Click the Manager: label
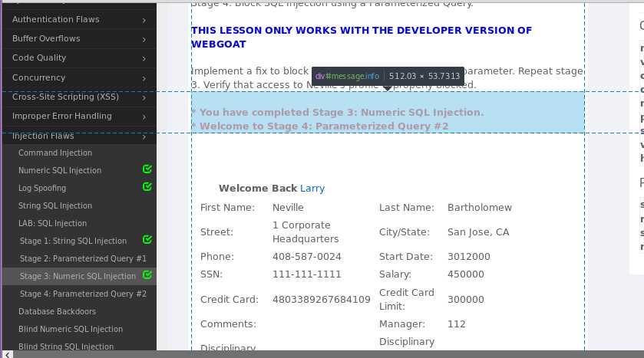 [x=402, y=324]
